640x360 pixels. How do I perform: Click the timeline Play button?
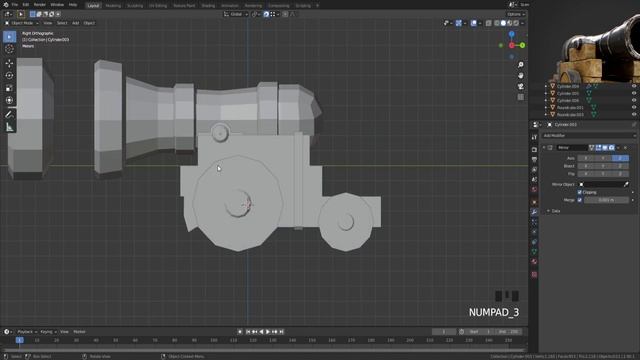[x=268, y=332]
